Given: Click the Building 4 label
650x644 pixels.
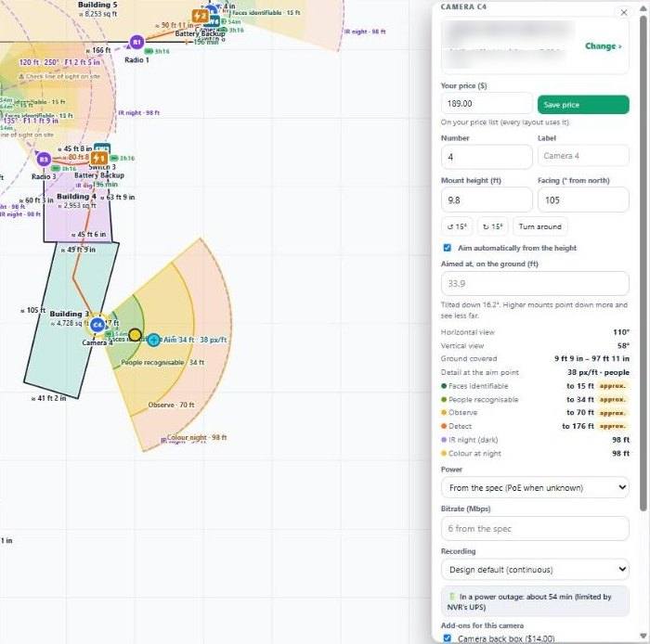Looking at the screenshot, I should 77,197.
